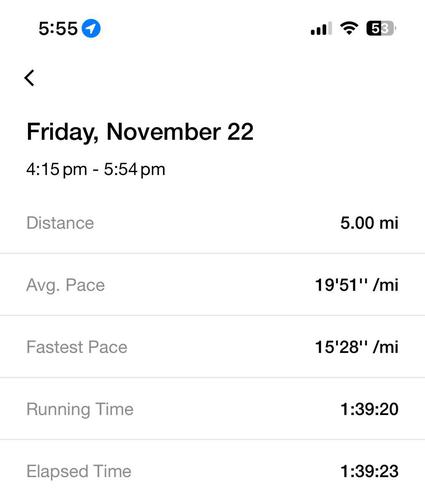Viewport: 425px width, 500px height.
Task: Tap the 4:15 pm - 5:54 pm time range
Action: [96, 169]
